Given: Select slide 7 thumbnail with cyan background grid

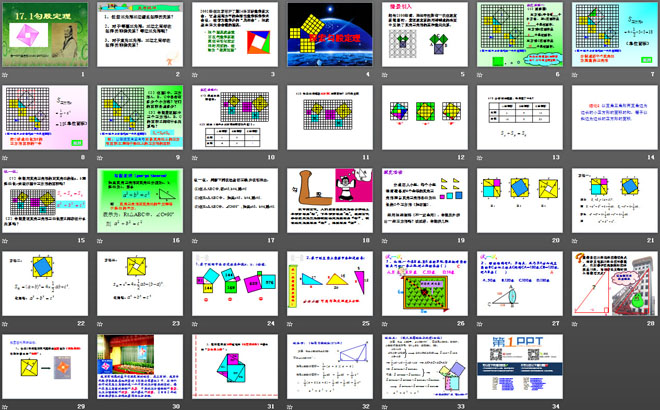Looking at the screenshot, I should (x=615, y=35).
